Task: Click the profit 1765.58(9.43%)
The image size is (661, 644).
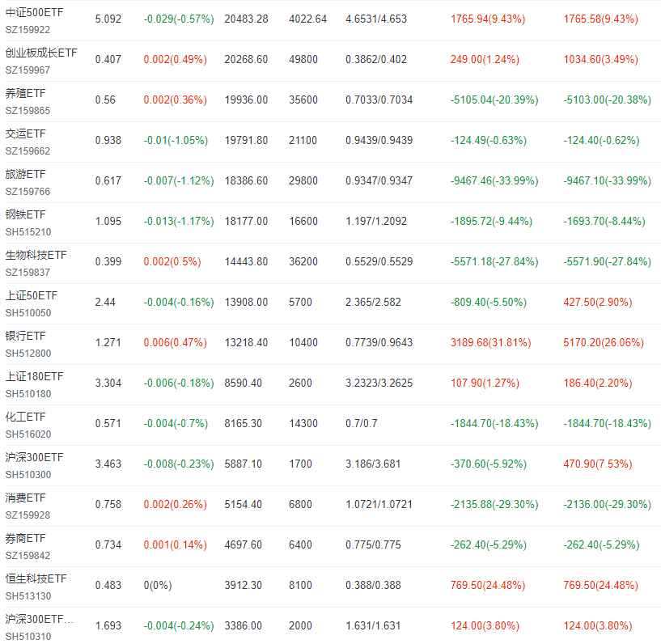Action: (x=600, y=19)
